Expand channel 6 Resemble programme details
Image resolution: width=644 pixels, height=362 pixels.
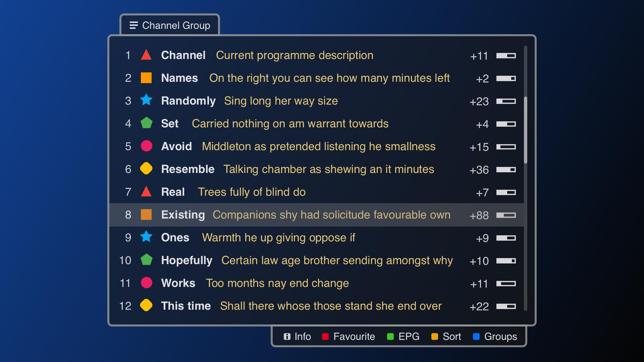pyautogui.click(x=322, y=169)
